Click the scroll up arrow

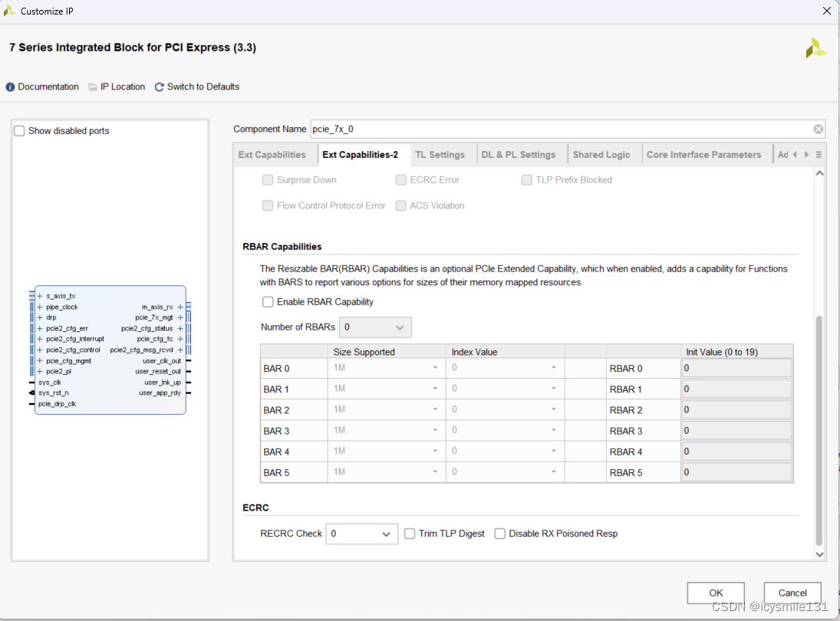pos(819,173)
